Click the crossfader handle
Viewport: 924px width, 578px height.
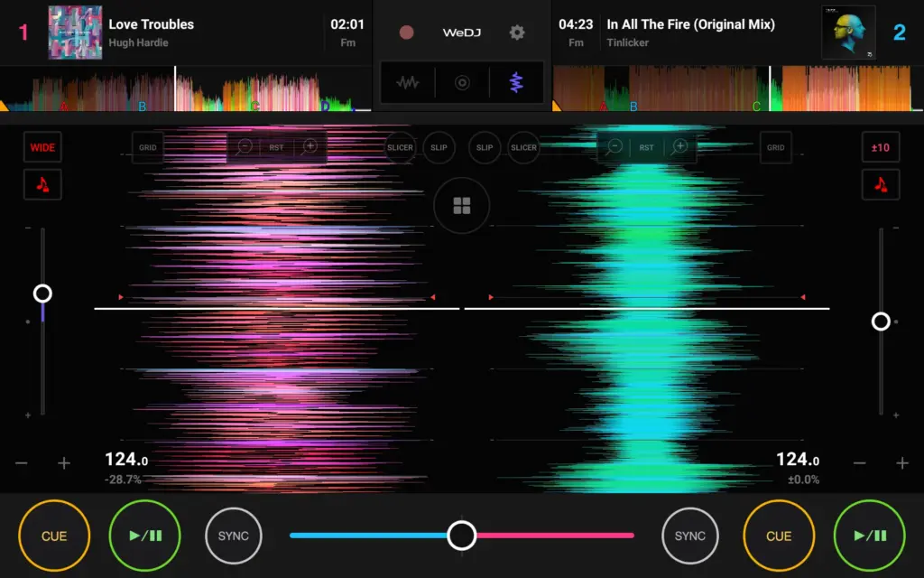click(462, 535)
